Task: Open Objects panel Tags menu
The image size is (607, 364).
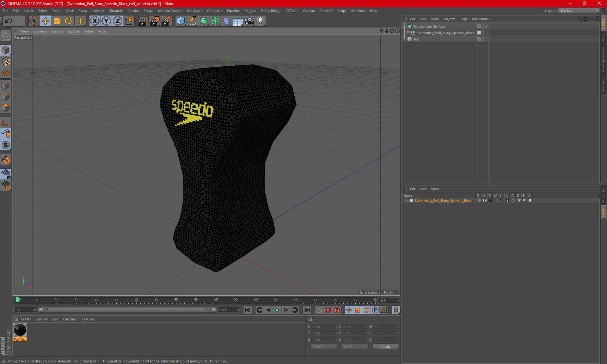Action: 463,19
